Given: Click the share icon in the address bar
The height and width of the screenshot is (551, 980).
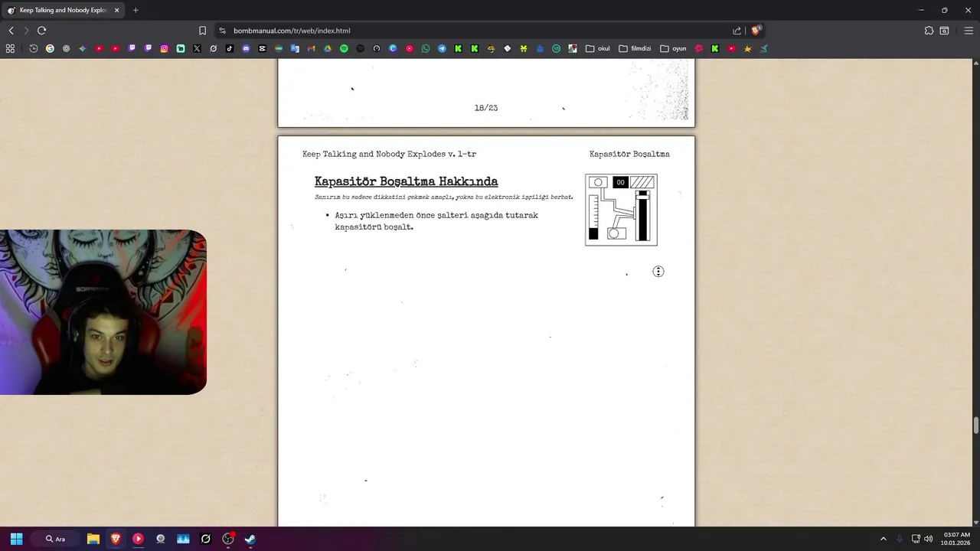Looking at the screenshot, I should coord(737,31).
